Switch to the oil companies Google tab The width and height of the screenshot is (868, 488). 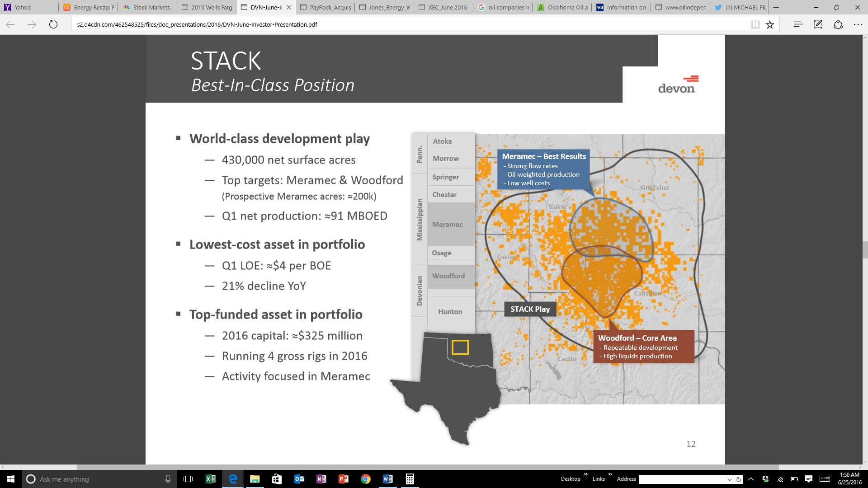(x=503, y=7)
